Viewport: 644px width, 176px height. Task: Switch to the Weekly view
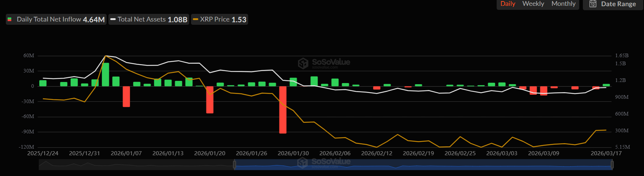533,4
